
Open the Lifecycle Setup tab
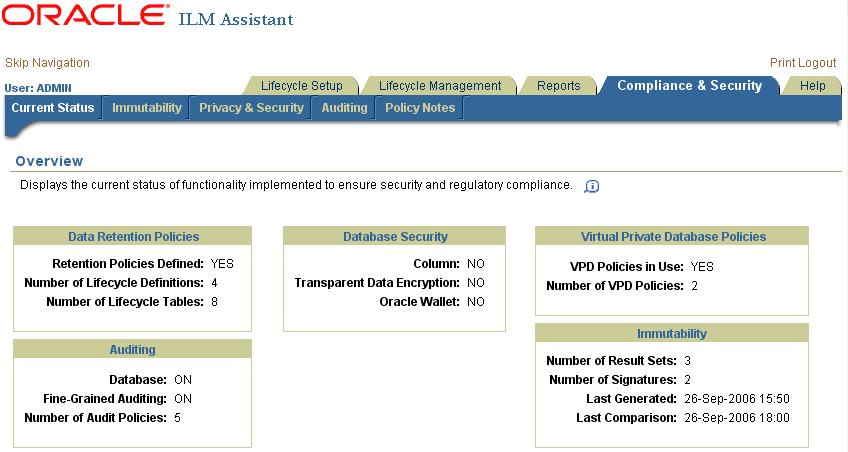[x=302, y=86]
